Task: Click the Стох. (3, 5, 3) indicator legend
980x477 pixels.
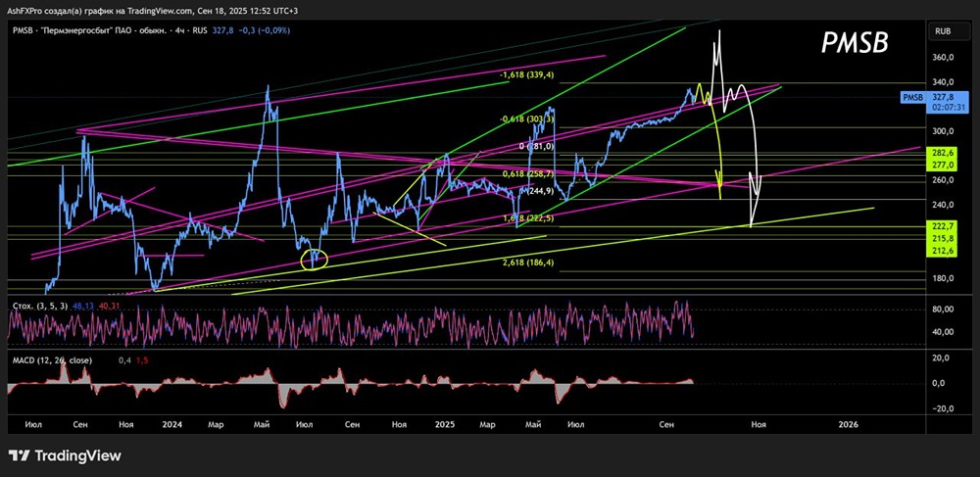Action: point(41,306)
